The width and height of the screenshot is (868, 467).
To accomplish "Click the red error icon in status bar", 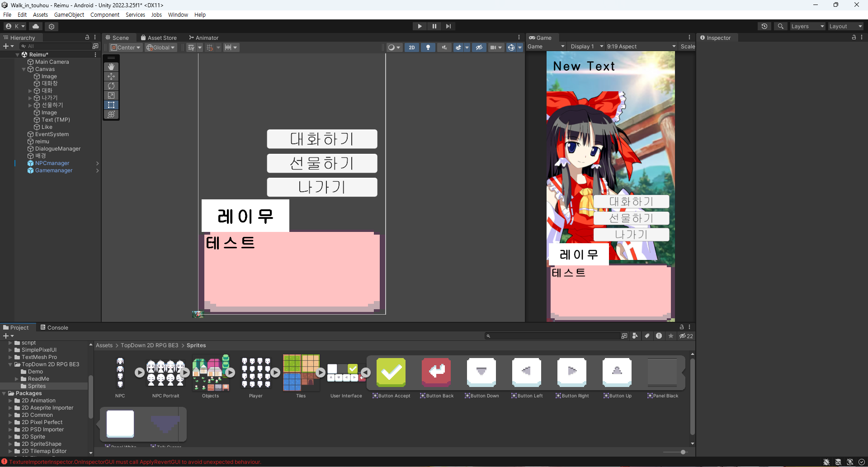I will pyautogui.click(x=5, y=462).
